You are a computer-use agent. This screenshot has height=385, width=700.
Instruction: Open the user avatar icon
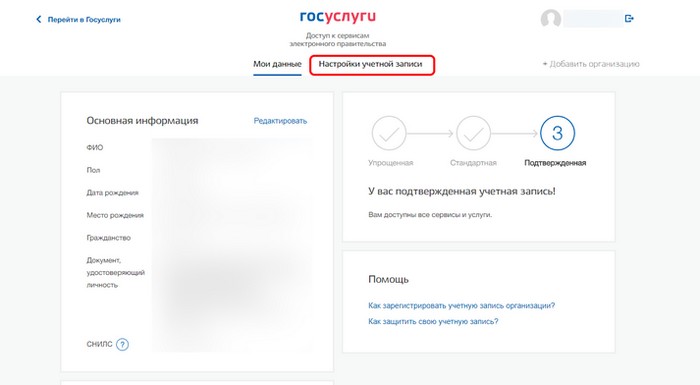point(550,19)
